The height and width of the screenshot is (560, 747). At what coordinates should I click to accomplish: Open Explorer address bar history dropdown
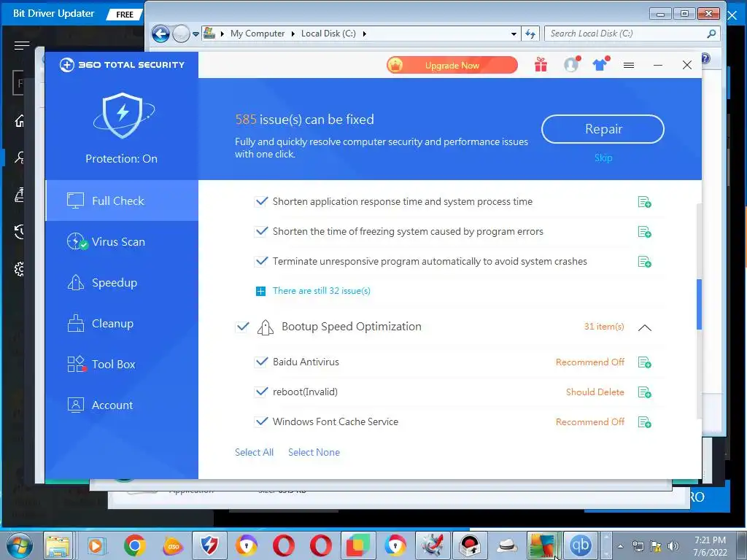[x=514, y=34]
